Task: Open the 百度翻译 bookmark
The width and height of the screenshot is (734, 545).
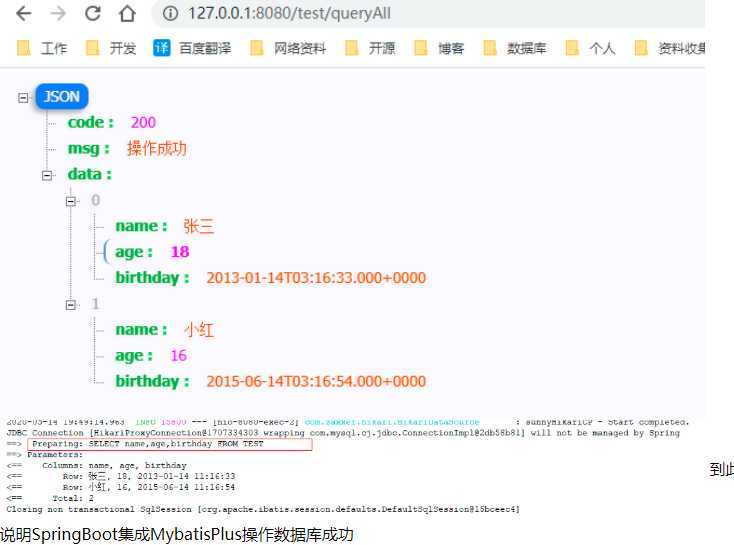Action: (192, 48)
